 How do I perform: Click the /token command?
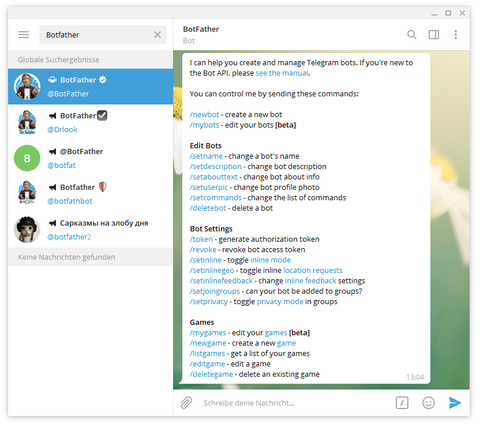[x=201, y=239]
